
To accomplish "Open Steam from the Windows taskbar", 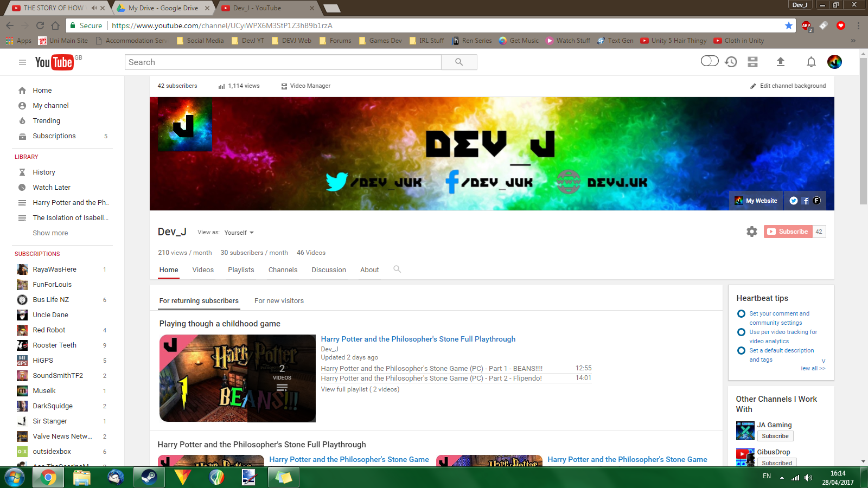I will click(x=149, y=477).
